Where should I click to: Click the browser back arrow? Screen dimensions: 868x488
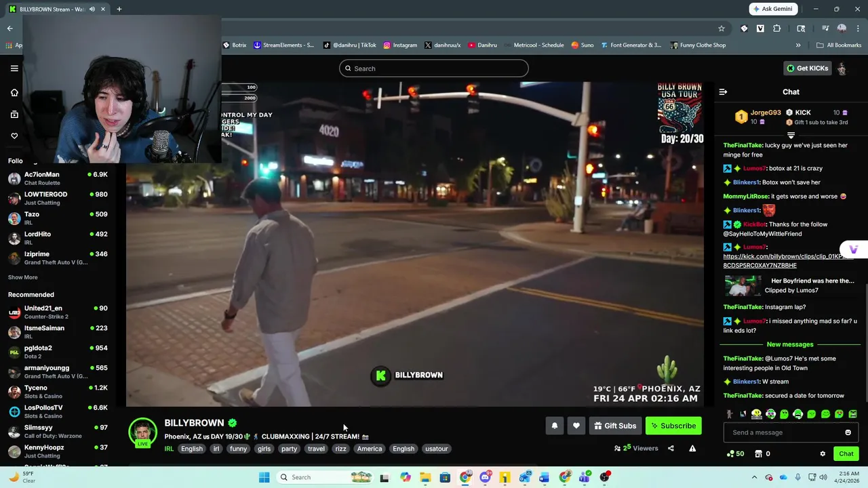click(9, 28)
